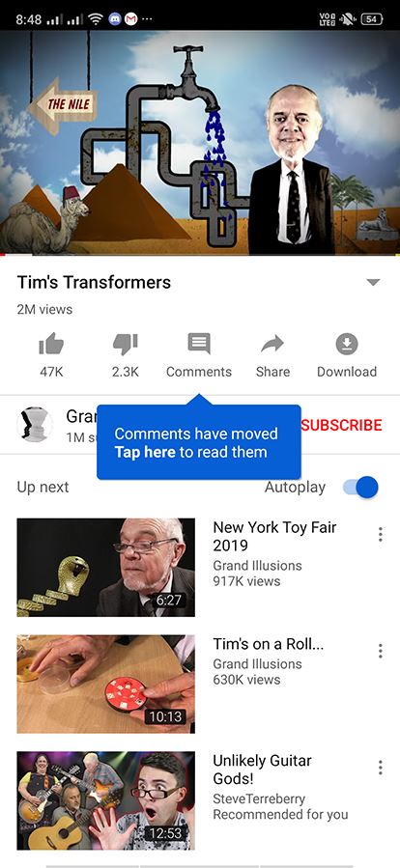This screenshot has width=400, height=868.
Task: Subscribe to the channel
Action: click(x=341, y=425)
